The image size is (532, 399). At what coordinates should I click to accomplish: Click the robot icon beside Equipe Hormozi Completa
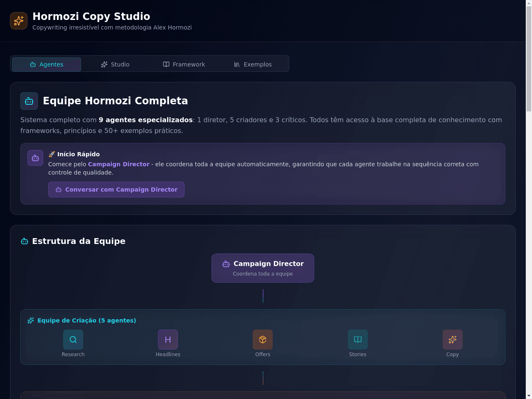29,101
